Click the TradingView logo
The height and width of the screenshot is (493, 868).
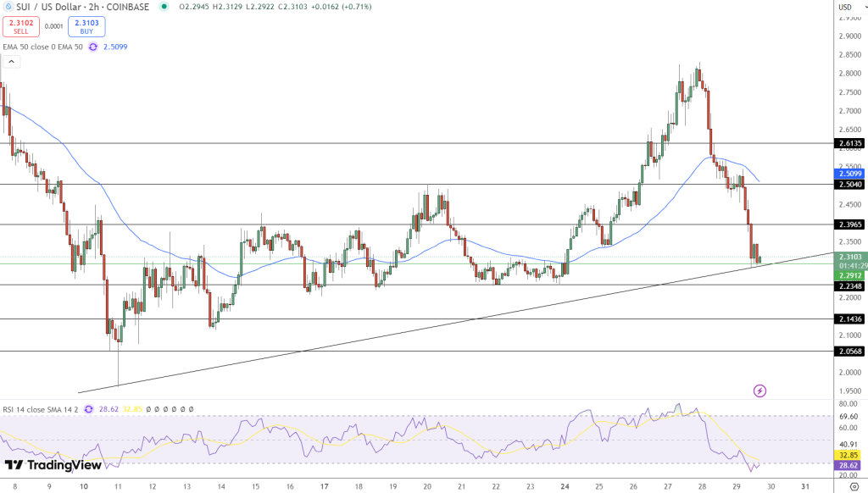pyautogui.click(x=53, y=465)
